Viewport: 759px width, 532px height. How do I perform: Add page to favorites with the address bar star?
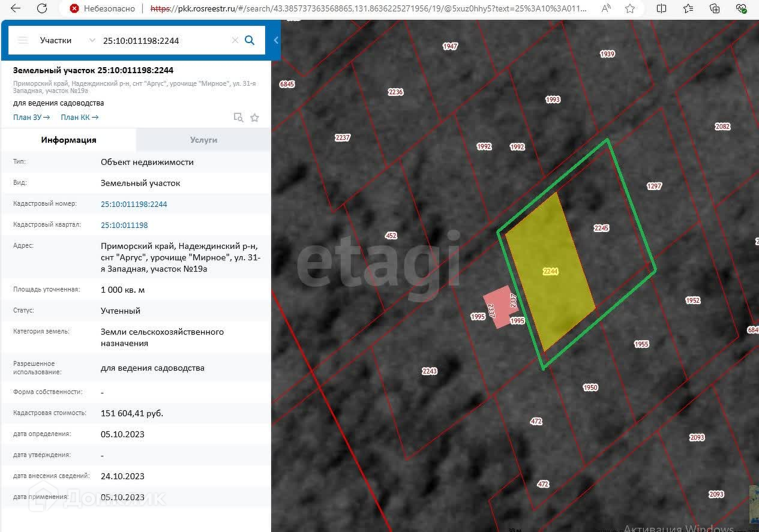pos(630,8)
